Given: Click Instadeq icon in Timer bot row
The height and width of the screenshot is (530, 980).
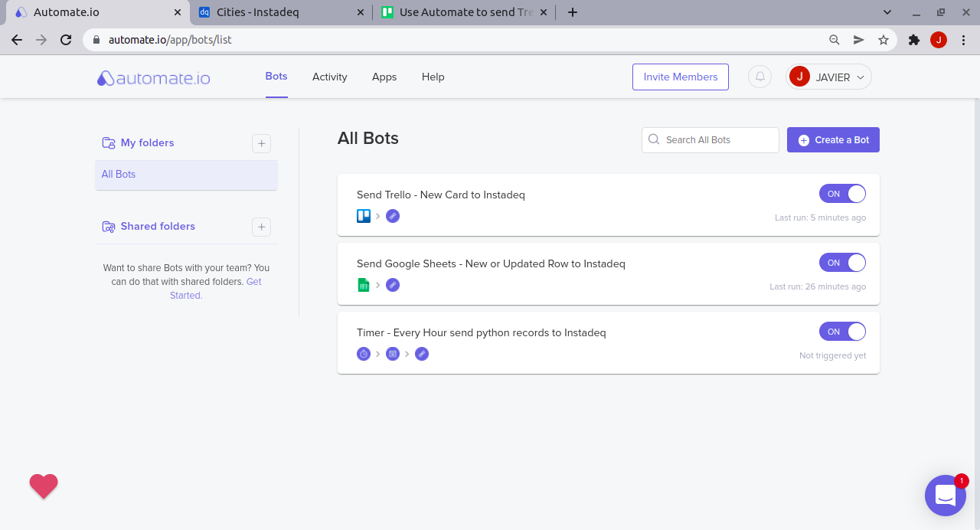Looking at the screenshot, I should [422, 354].
